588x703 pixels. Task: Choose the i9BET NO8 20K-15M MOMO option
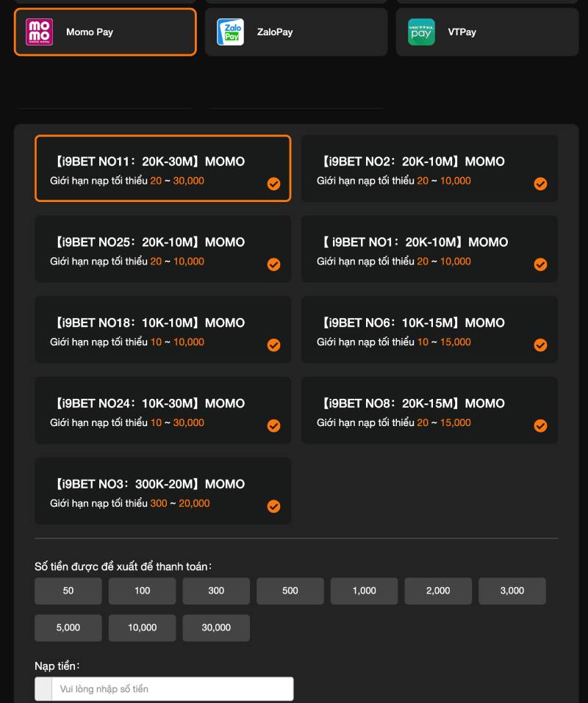pyautogui.click(x=429, y=411)
